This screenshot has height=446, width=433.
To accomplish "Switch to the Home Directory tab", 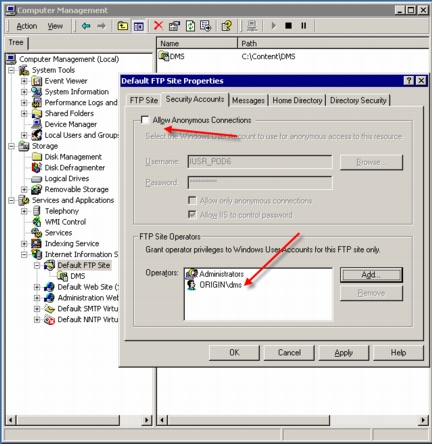I will click(297, 100).
